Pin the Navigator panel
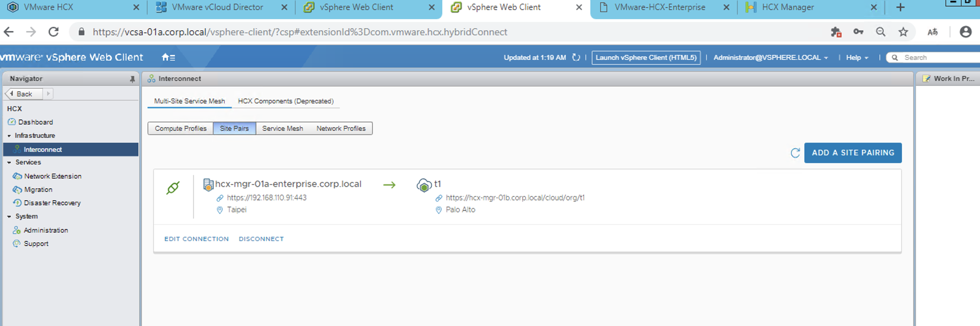The height and width of the screenshot is (326, 980). click(132, 79)
